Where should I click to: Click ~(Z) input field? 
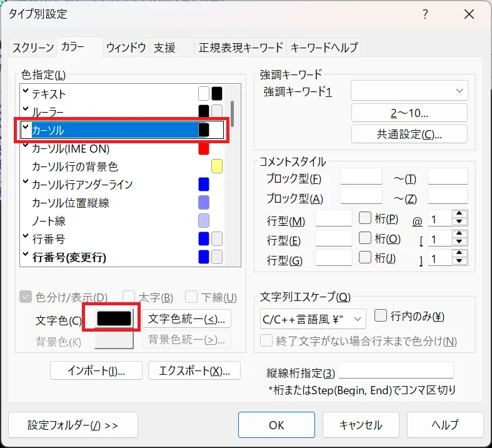tap(448, 196)
